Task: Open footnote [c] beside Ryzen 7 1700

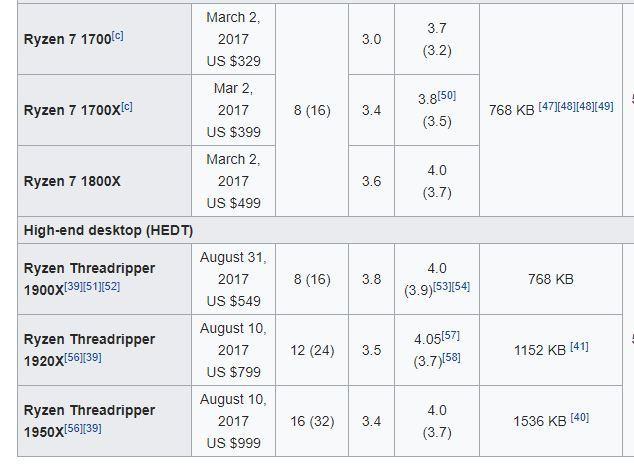Action: (117, 36)
